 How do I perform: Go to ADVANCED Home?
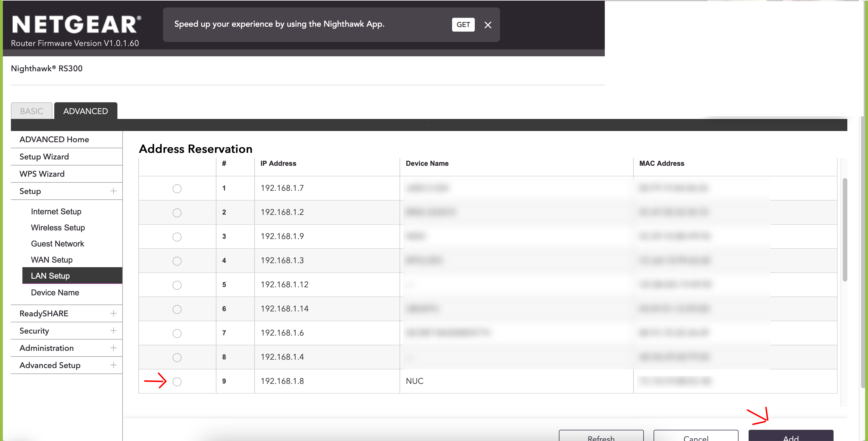click(x=54, y=139)
